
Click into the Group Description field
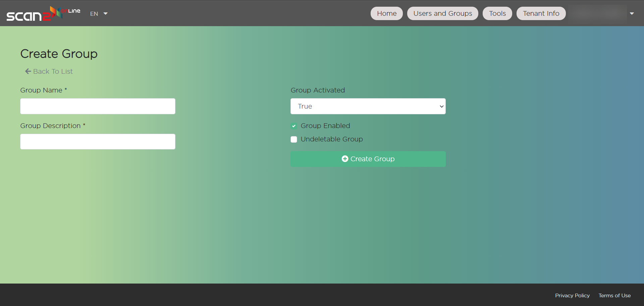pos(98,142)
